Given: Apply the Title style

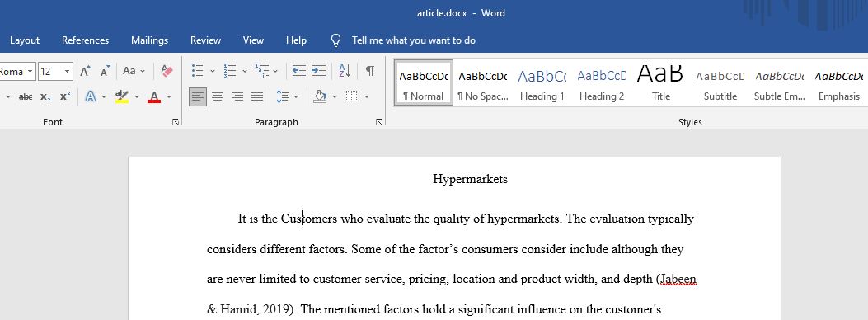Looking at the screenshot, I should [x=660, y=83].
